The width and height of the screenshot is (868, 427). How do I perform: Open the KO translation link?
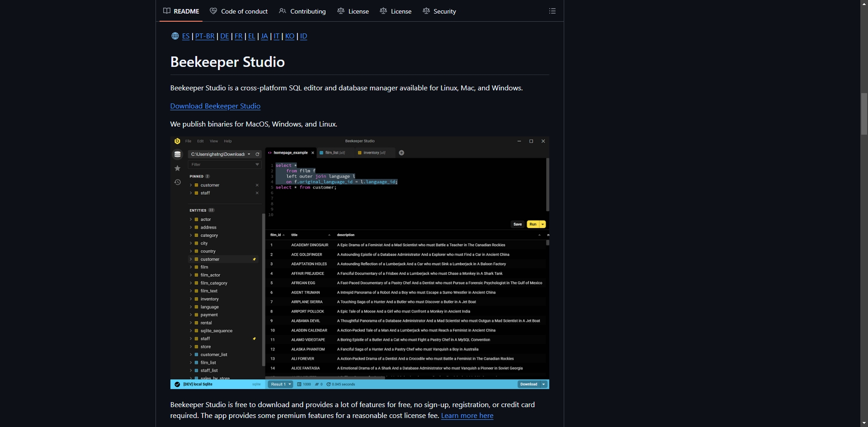click(x=290, y=36)
